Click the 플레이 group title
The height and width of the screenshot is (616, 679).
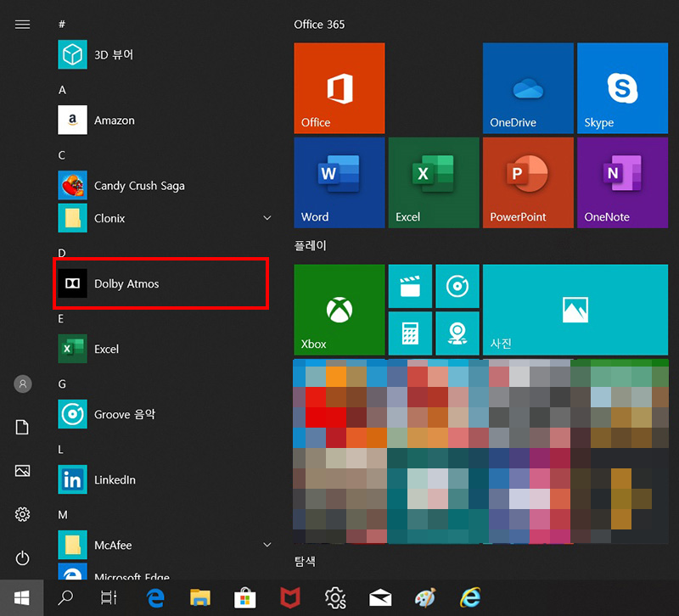click(x=310, y=246)
